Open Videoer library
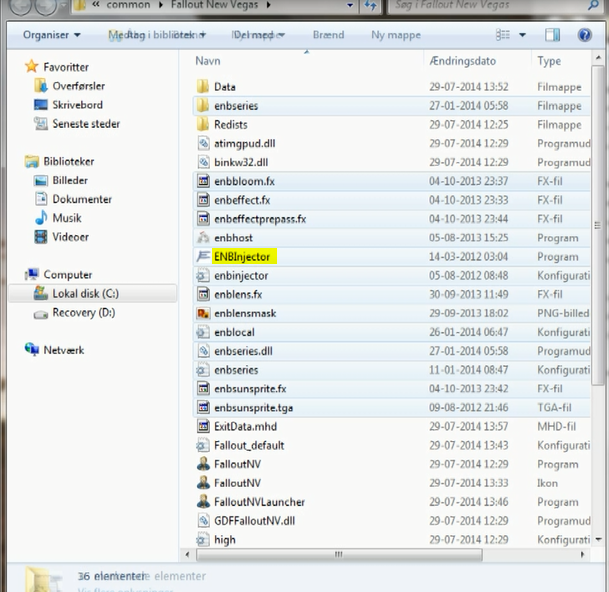Viewport: 609px width, 592px height. coord(70,237)
